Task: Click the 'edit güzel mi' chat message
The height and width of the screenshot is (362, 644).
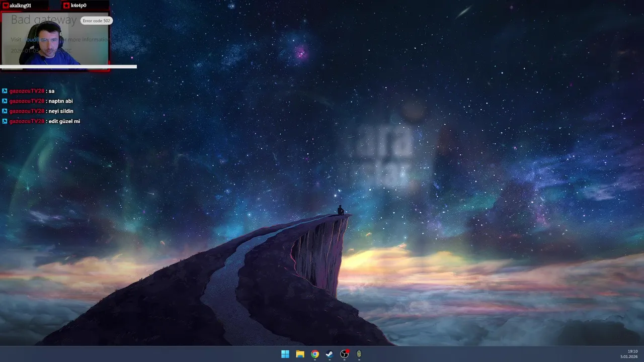Action: click(x=64, y=121)
